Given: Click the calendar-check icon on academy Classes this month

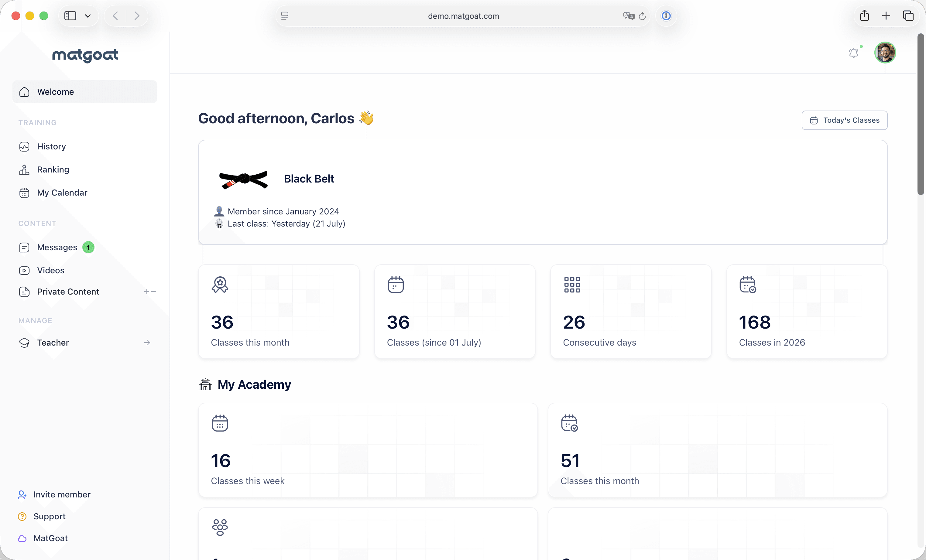Looking at the screenshot, I should click(x=569, y=423).
